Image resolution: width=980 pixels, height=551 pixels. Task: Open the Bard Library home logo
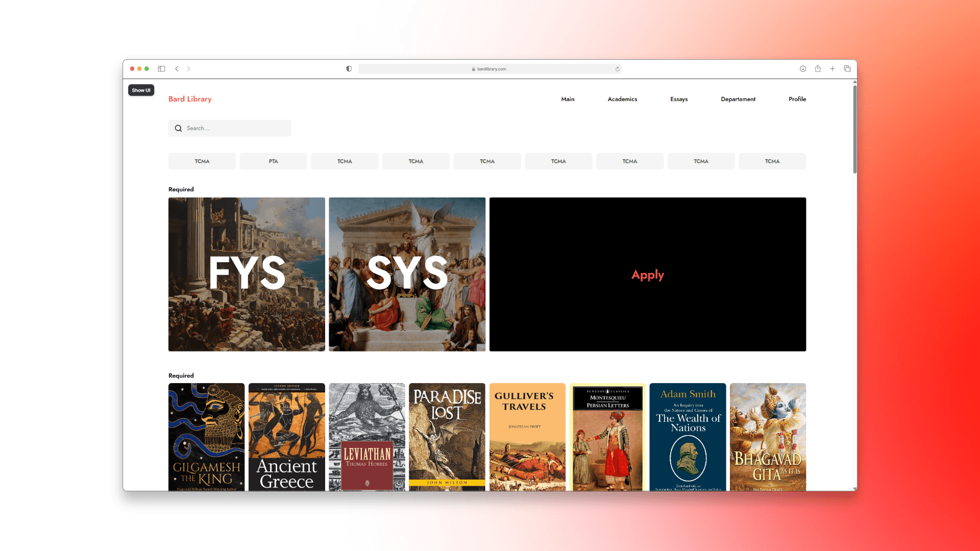click(190, 99)
